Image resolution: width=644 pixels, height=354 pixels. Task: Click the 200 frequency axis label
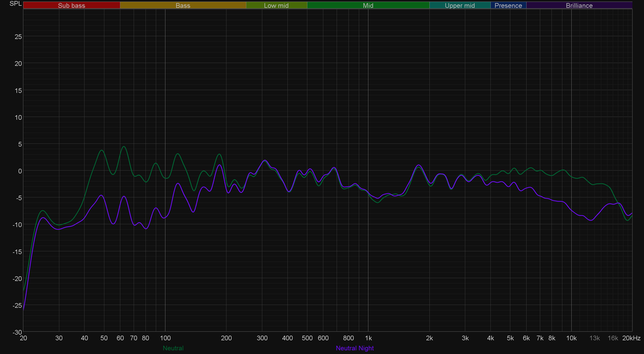226,338
